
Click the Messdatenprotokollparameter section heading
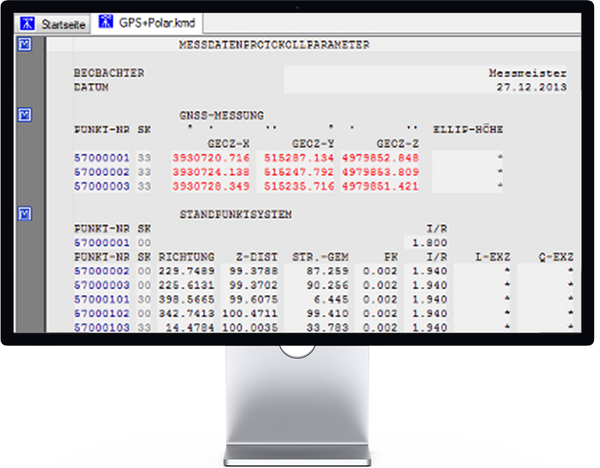click(272, 45)
